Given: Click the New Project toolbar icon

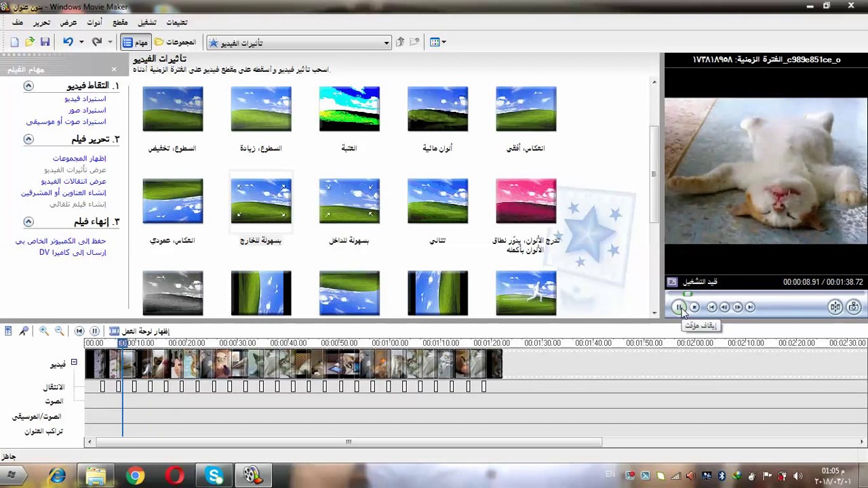Looking at the screenshot, I should click(15, 42).
